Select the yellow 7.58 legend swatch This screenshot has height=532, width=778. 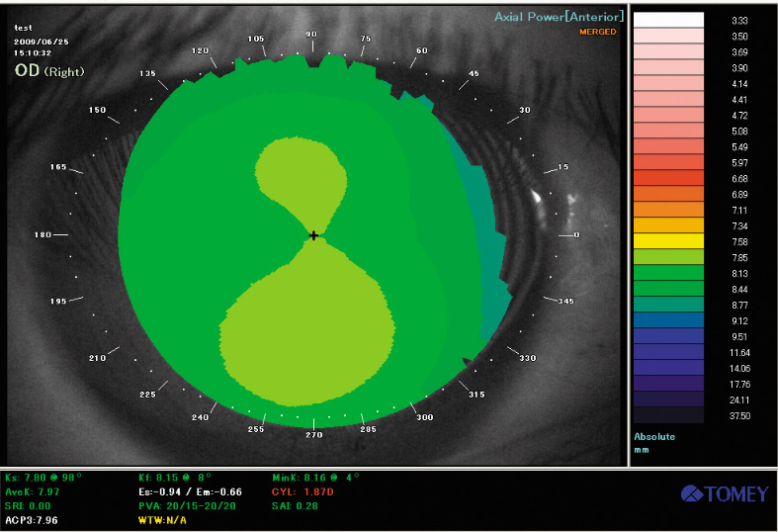pos(667,240)
